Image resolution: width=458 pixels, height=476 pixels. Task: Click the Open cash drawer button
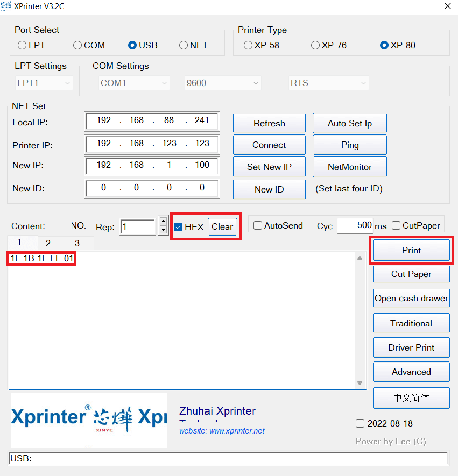click(411, 298)
